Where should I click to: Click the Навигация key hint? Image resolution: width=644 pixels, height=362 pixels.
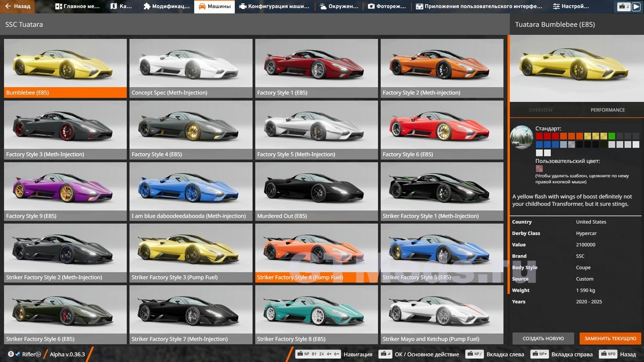click(334, 354)
